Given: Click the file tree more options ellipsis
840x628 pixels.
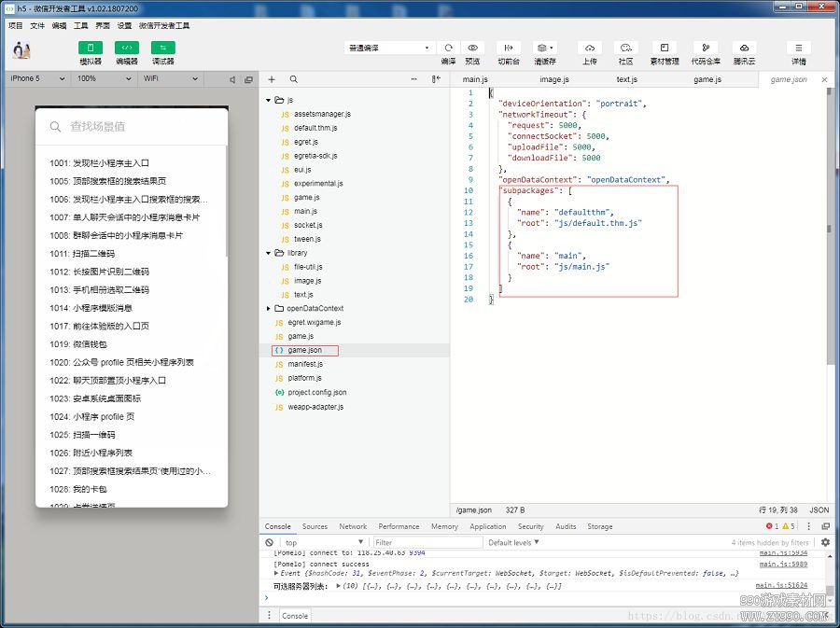Looking at the screenshot, I should (x=413, y=79).
